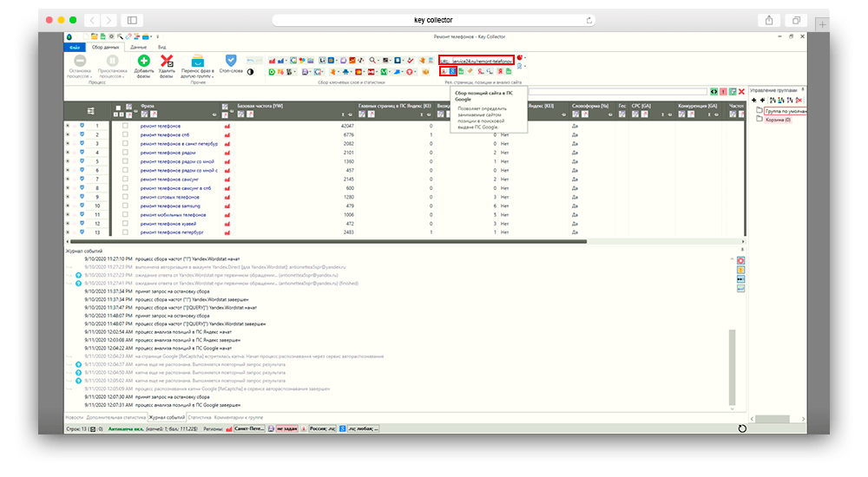Click the green Добавить фразы plus icon

pos(144,61)
